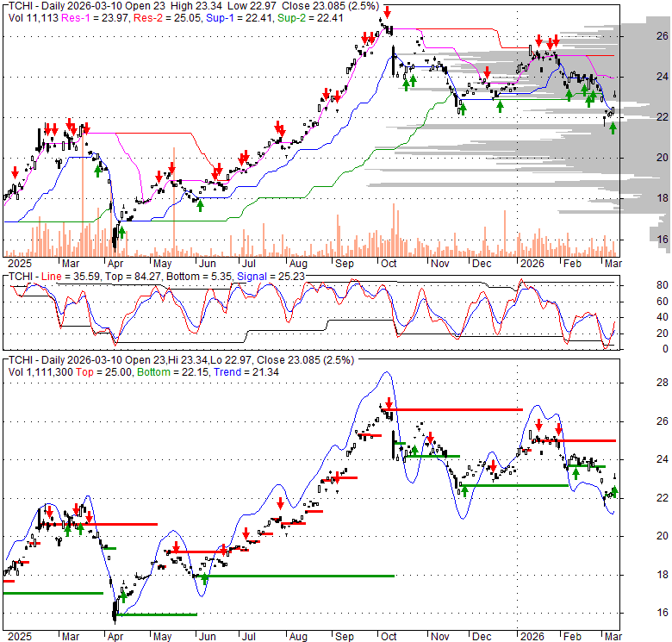Click 'Oct' on the top chart time axis
Screen dimensions: 672x642
pos(389,263)
